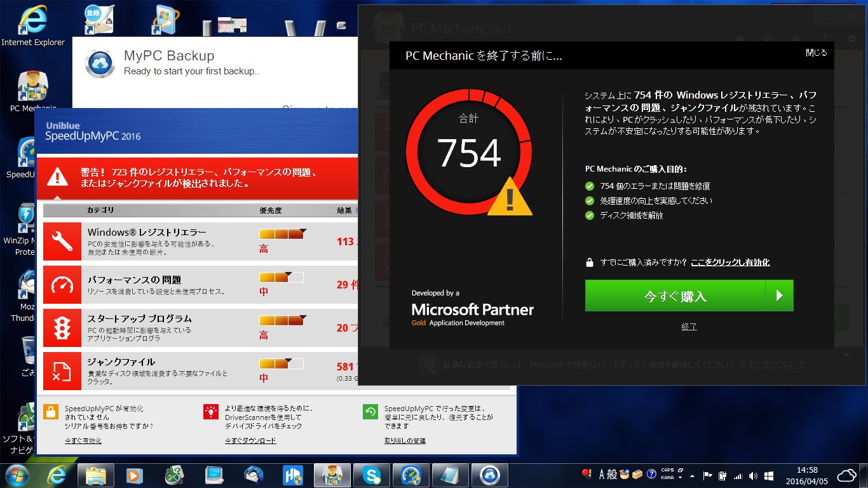Open the PC Mechanic settings gear icon

852,39
